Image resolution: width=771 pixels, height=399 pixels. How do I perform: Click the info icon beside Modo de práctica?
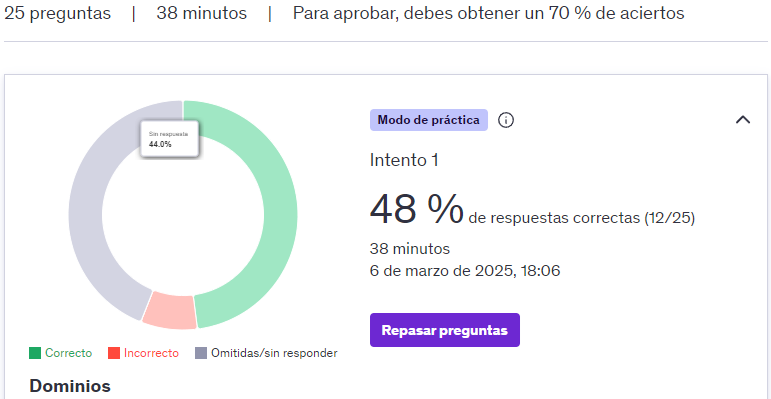pos(505,120)
